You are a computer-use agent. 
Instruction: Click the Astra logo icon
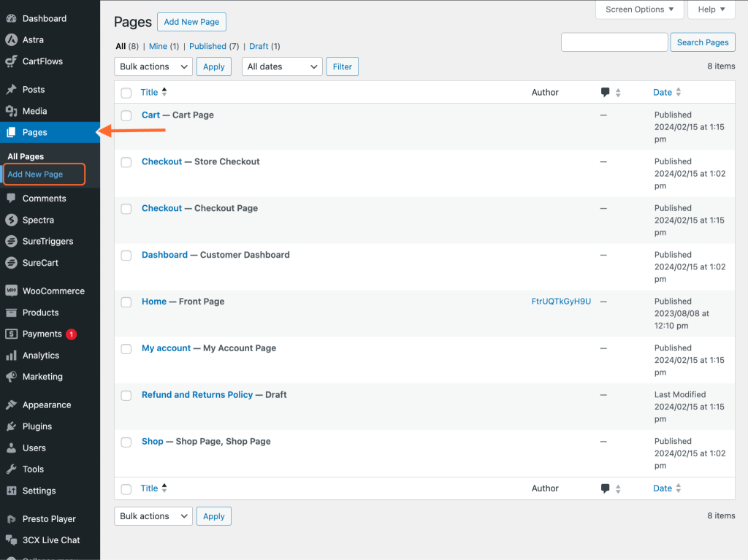pyautogui.click(x=11, y=40)
